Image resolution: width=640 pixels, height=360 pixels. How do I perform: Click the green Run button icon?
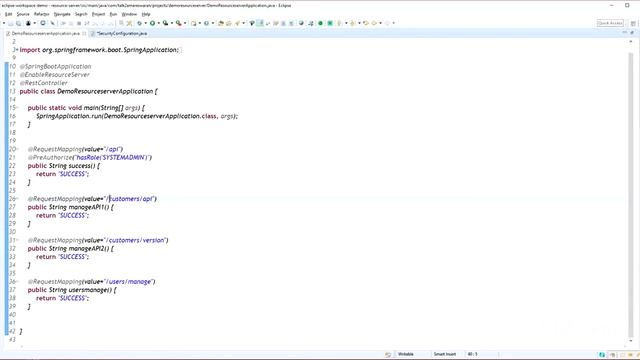(152, 23)
